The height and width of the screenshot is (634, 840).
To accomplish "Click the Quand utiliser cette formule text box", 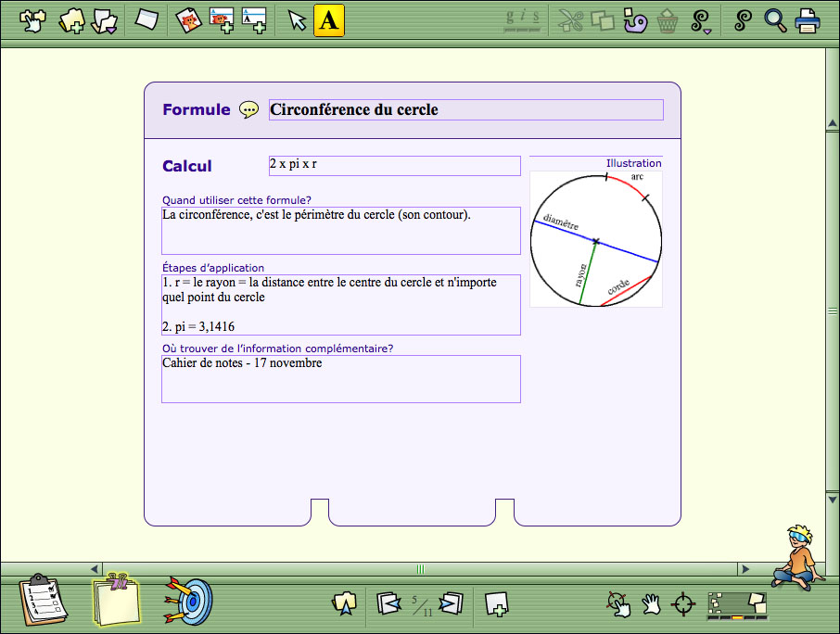I will pos(341,231).
